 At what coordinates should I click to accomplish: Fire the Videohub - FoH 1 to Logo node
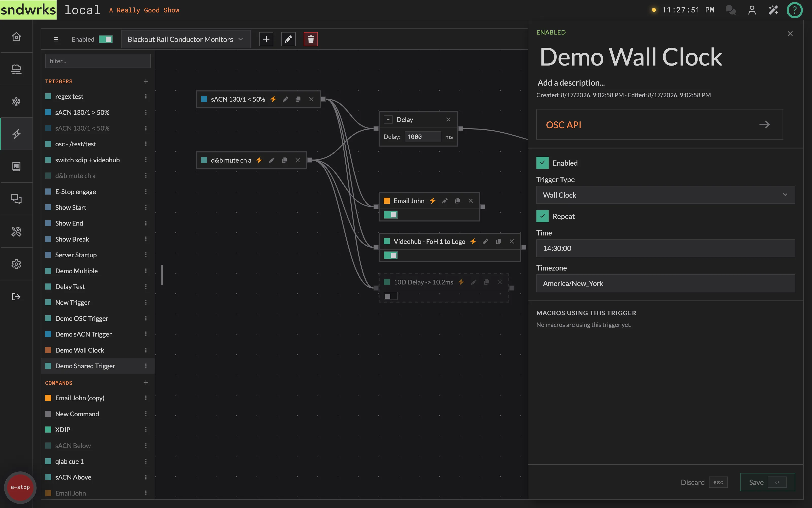click(473, 242)
